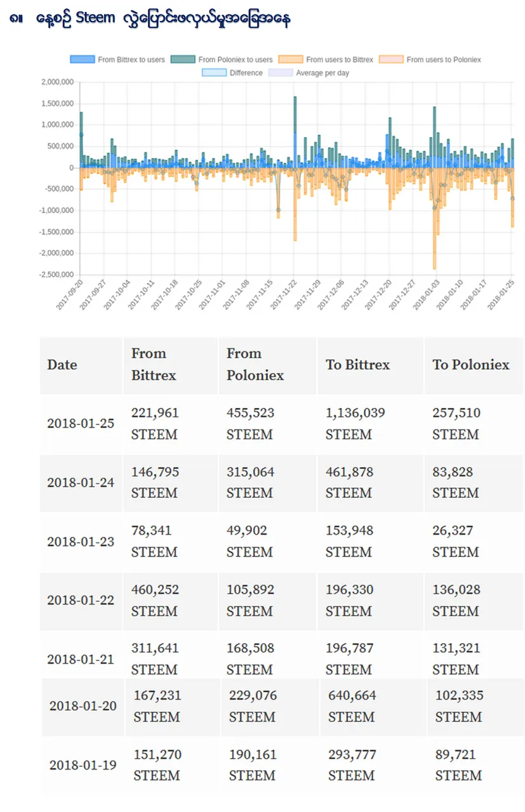Screen dimensions: 525x812
Task: Click the 460,252 STEEM cell
Action: point(171,601)
